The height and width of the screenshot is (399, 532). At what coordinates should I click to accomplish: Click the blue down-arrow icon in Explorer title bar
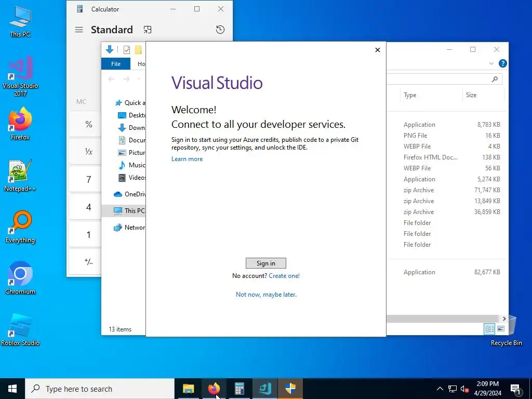point(109,49)
